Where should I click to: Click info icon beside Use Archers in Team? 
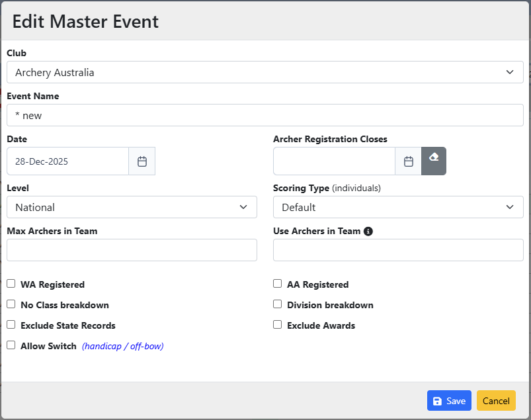coord(368,231)
